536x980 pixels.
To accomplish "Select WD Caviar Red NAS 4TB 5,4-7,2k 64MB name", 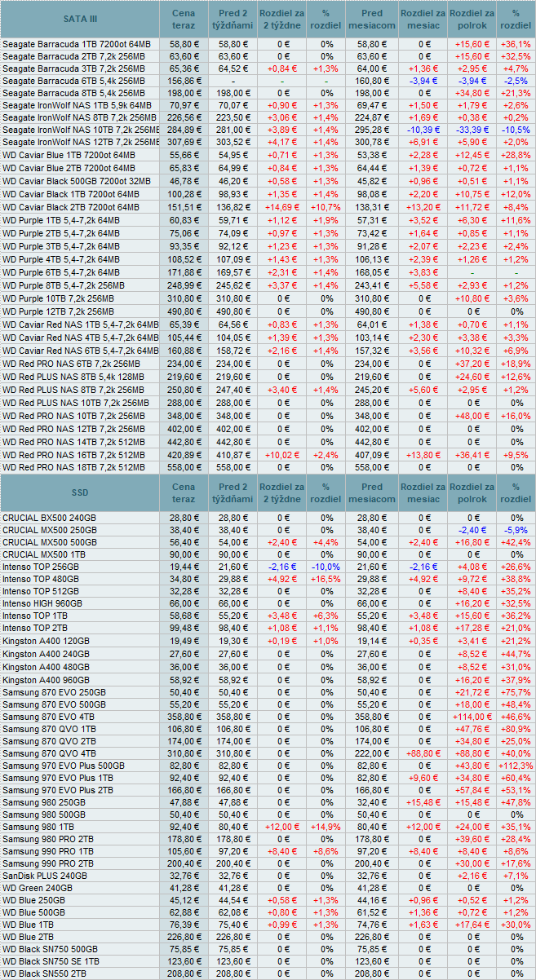I will [x=81, y=337].
